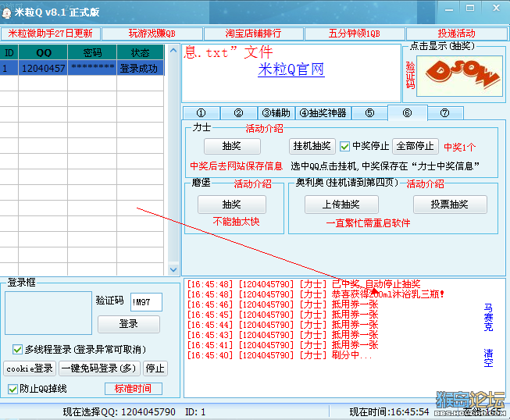The image size is (510, 420).
Task: Click 现在时间 status bar entry
Action: click(389, 412)
